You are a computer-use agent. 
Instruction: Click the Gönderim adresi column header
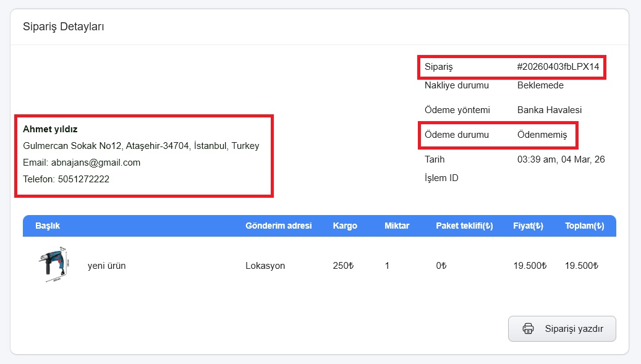(x=278, y=226)
